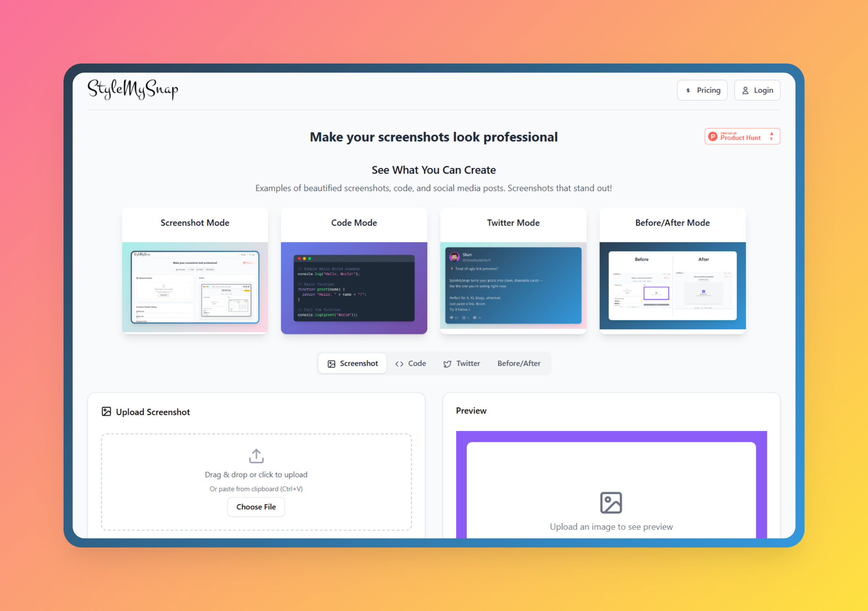Click the Twitter bird icon

[x=447, y=364]
